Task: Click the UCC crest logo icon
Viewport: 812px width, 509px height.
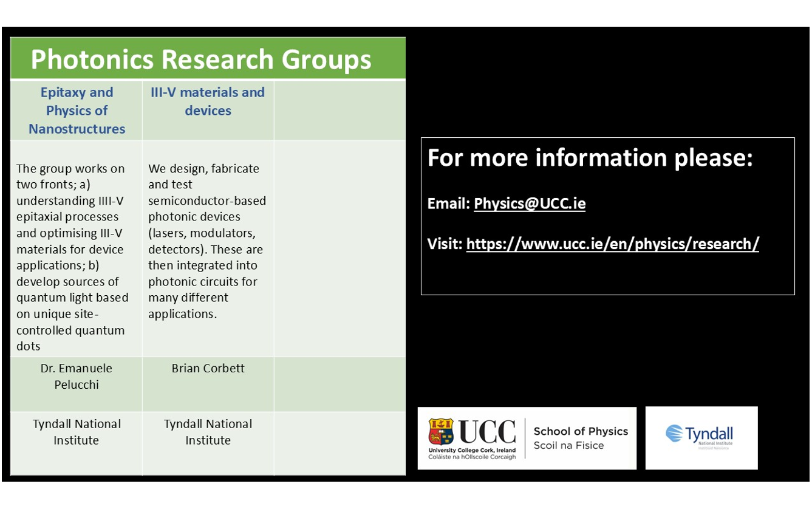Action: [440, 432]
